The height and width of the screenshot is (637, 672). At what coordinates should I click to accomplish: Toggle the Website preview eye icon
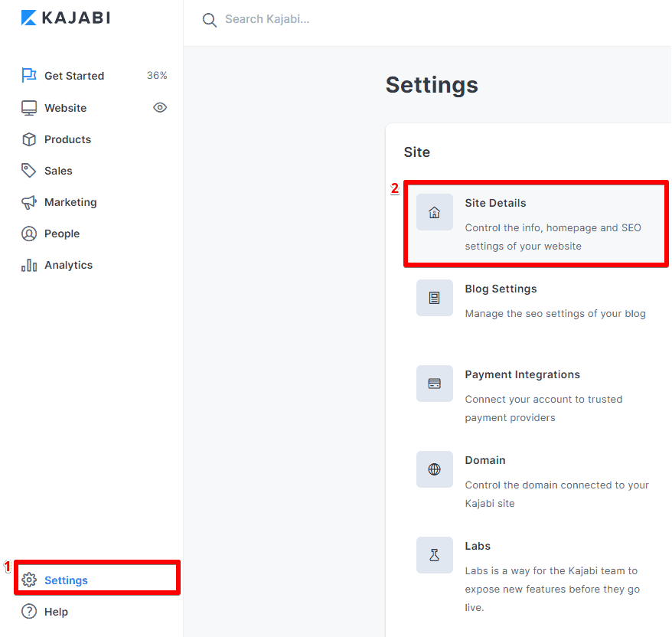(160, 108)
